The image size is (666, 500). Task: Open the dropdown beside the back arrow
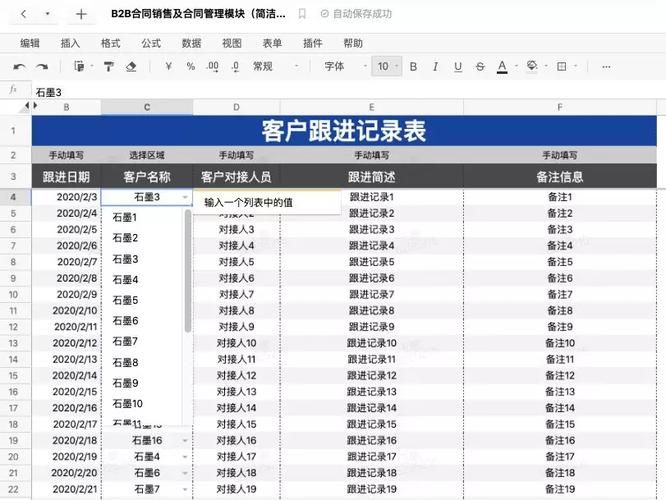(47, 14)
